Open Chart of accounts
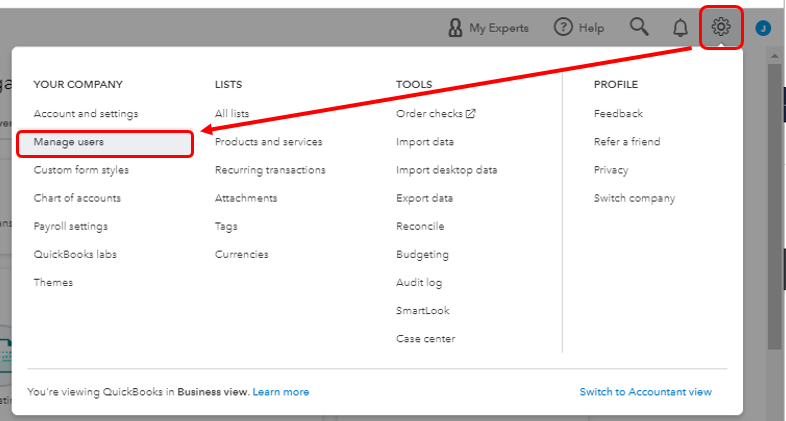This screenshot has width=786, height=421. [x=77, y=198]
